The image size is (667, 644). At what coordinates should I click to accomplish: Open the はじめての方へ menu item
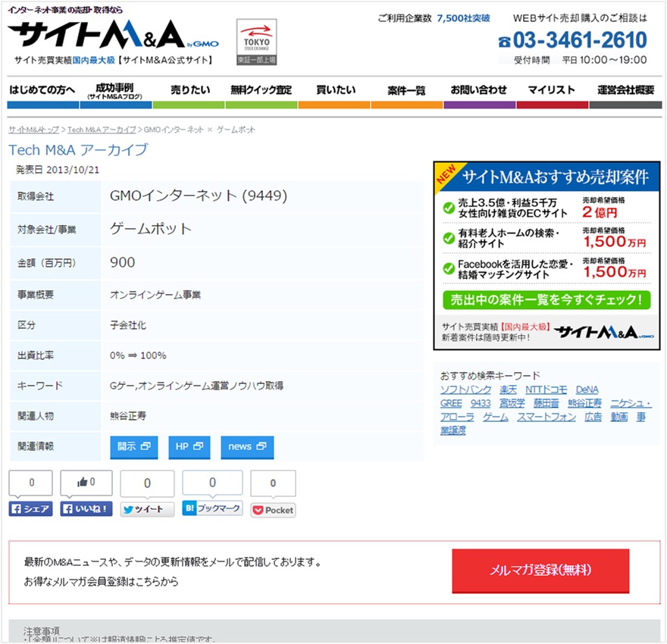pos(42,93)
